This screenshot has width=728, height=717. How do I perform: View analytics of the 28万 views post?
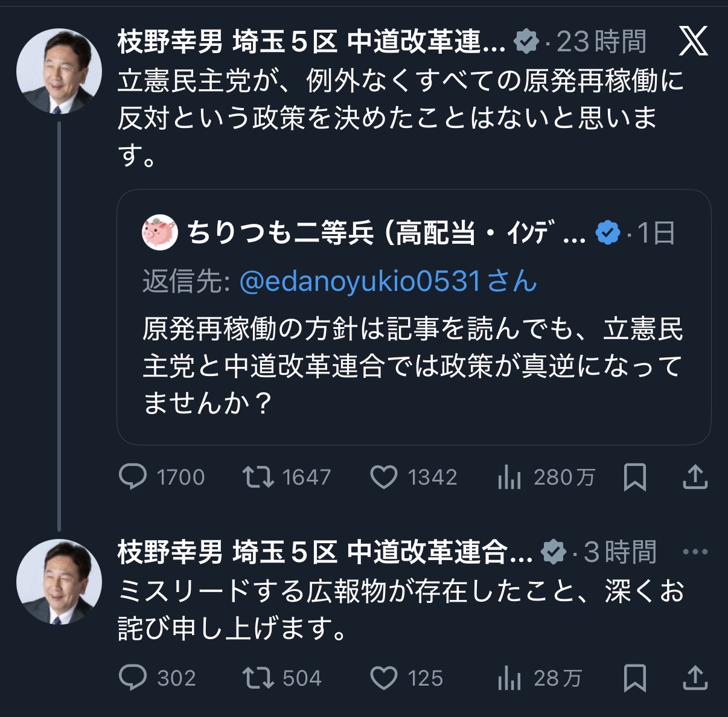[509, 678]
